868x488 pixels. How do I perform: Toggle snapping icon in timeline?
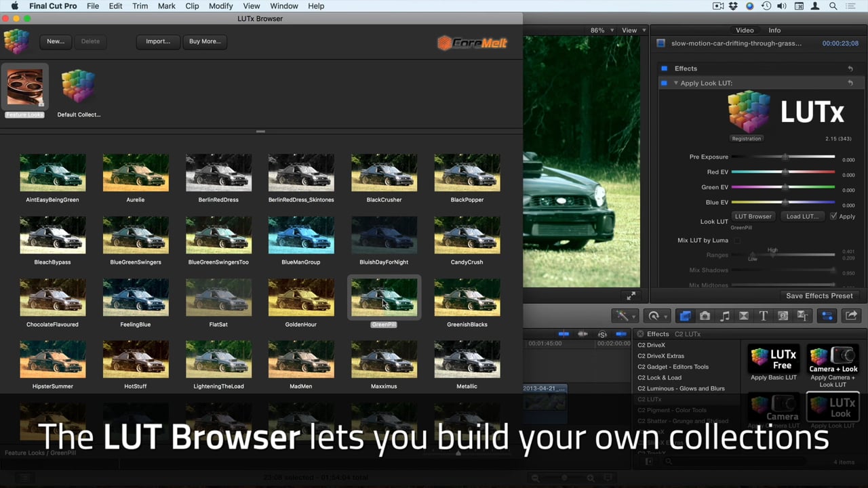[621, 334]
